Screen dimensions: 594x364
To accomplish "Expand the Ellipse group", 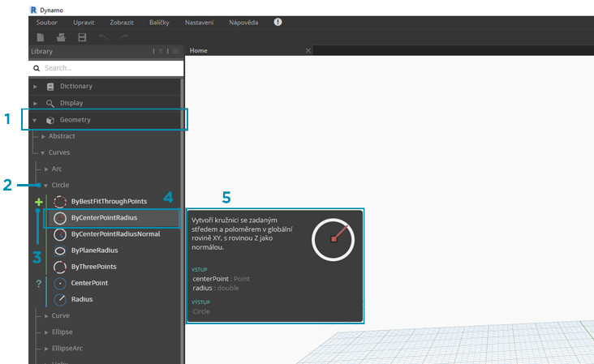I will point(46,332).
